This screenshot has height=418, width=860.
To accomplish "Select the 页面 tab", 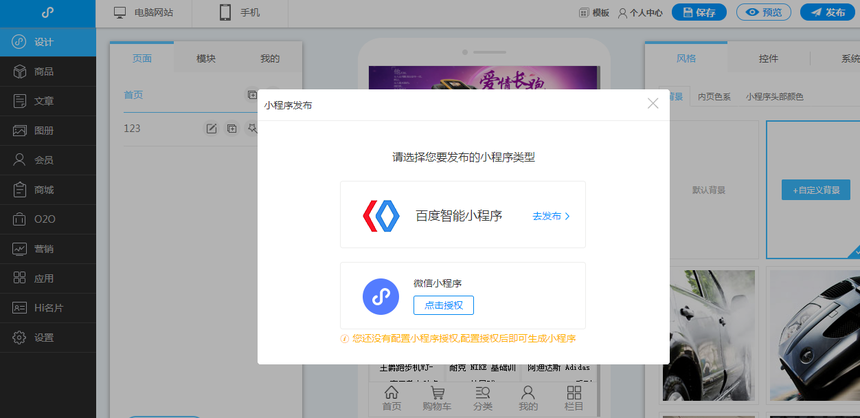I will tap(142, 58).
